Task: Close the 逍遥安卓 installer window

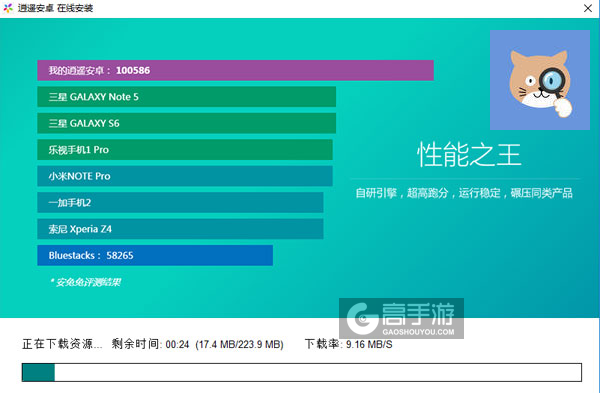Action: point(588,8)
